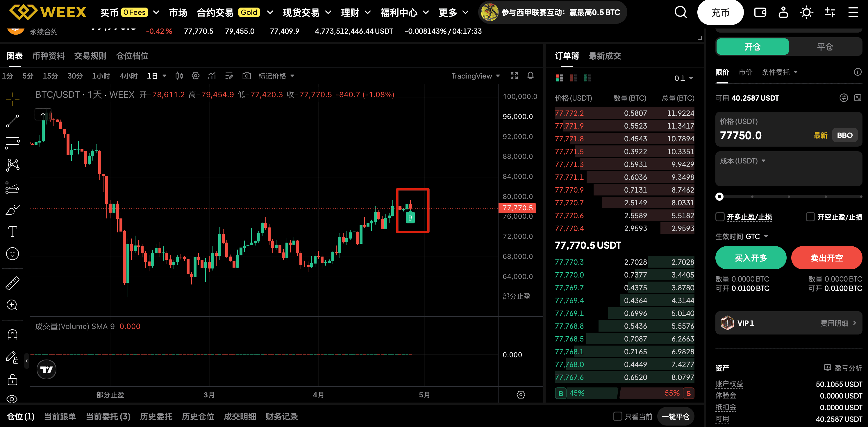
Task: Open the 历史委托 order history tab
Action: [156, 417]
